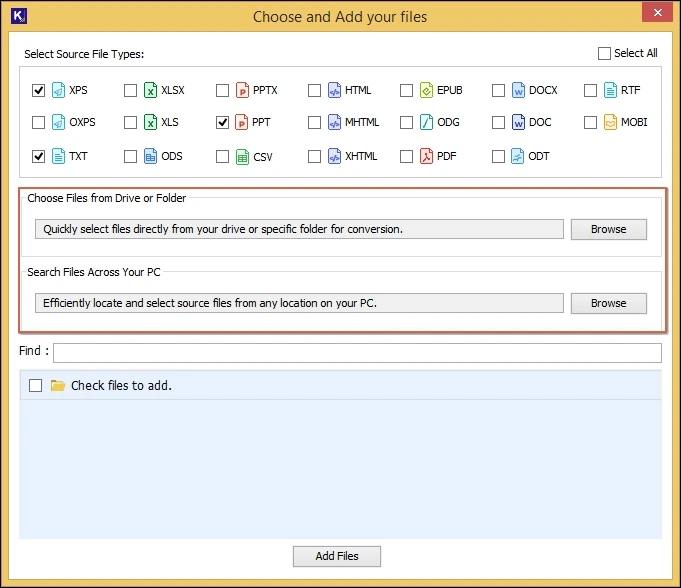Tick the OXPS checkbox
Viewport: 681px width, 588px height.
point(39,122)
